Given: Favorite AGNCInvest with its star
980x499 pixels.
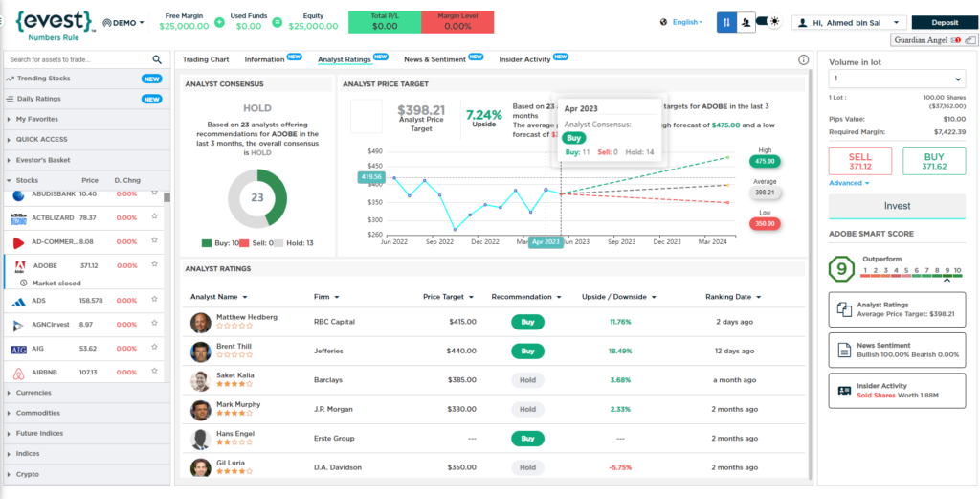Looking at the screenshot, I should [x=154, y=324].
